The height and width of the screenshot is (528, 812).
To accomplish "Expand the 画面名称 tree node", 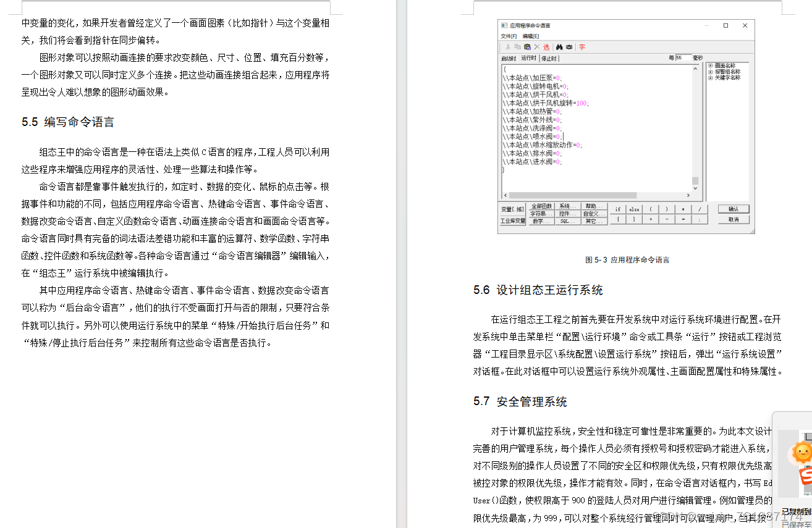I will coord(710,65).
